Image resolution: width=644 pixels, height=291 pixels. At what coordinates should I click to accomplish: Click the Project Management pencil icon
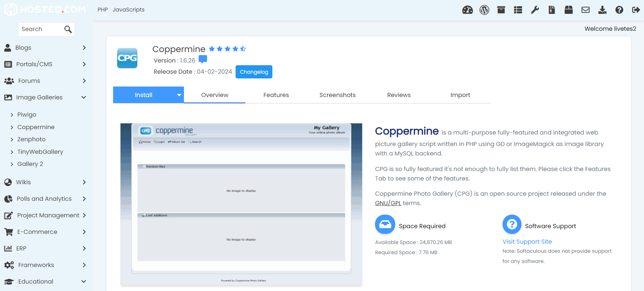pyautogui.click(x=8, y=215)
